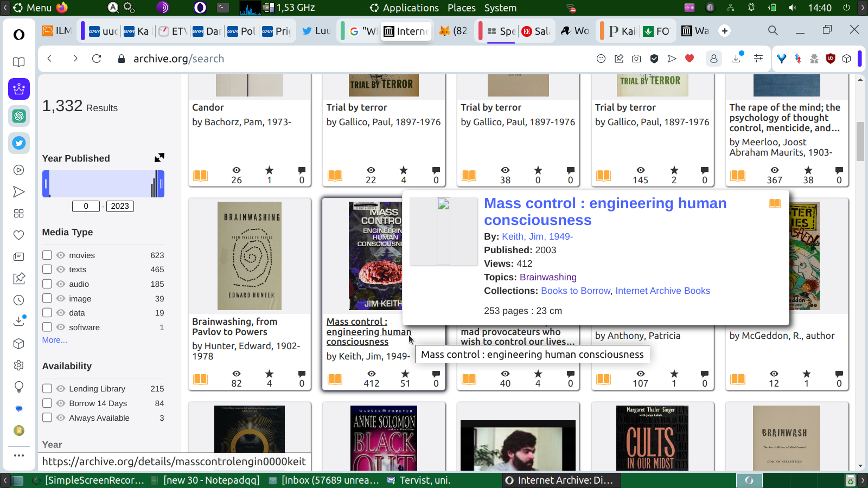Click the search tabs magnifier icon
This screenshot has height=488, width=868.
773,31
